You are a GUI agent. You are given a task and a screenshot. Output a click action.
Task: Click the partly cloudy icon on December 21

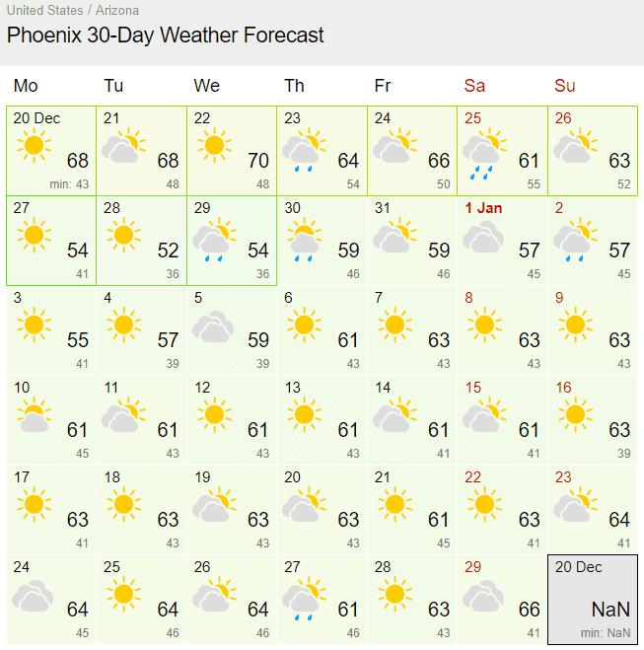point(123,145)
